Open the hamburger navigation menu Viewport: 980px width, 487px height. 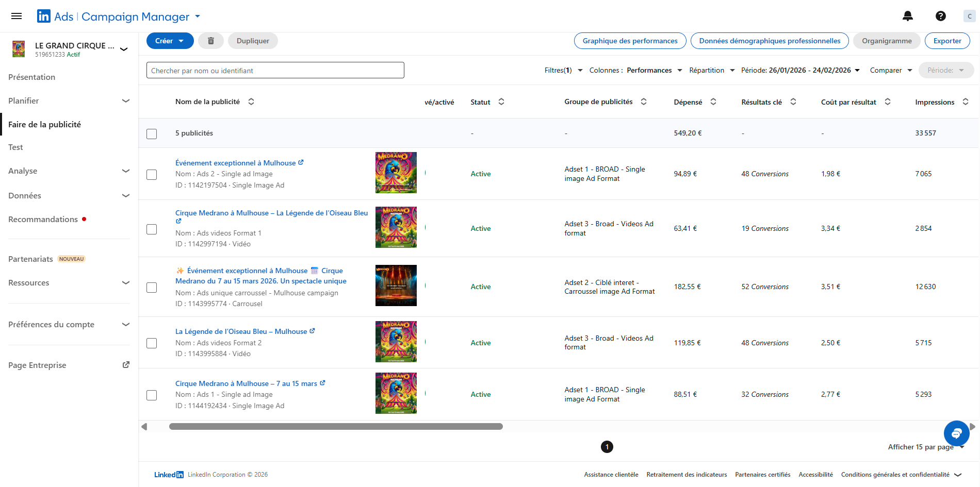tap(17, 16)
